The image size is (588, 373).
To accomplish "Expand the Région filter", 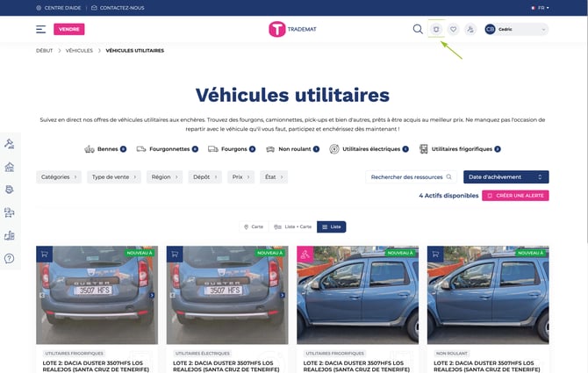I will tap(165, 177).
